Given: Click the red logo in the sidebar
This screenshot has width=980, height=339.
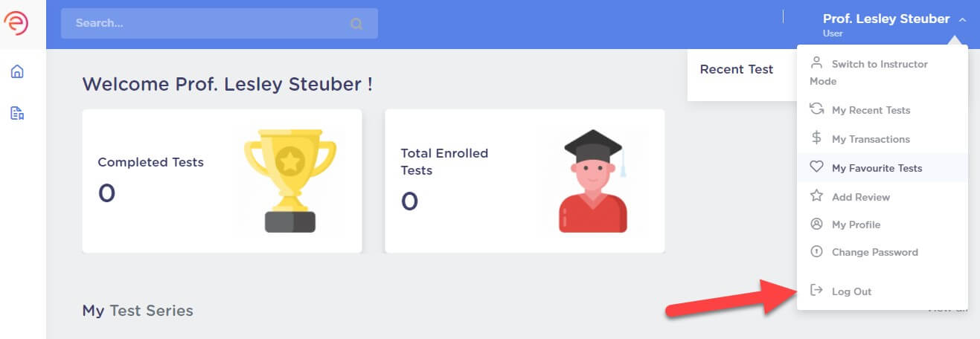Looking at the screenshot, I should point(16,23).
